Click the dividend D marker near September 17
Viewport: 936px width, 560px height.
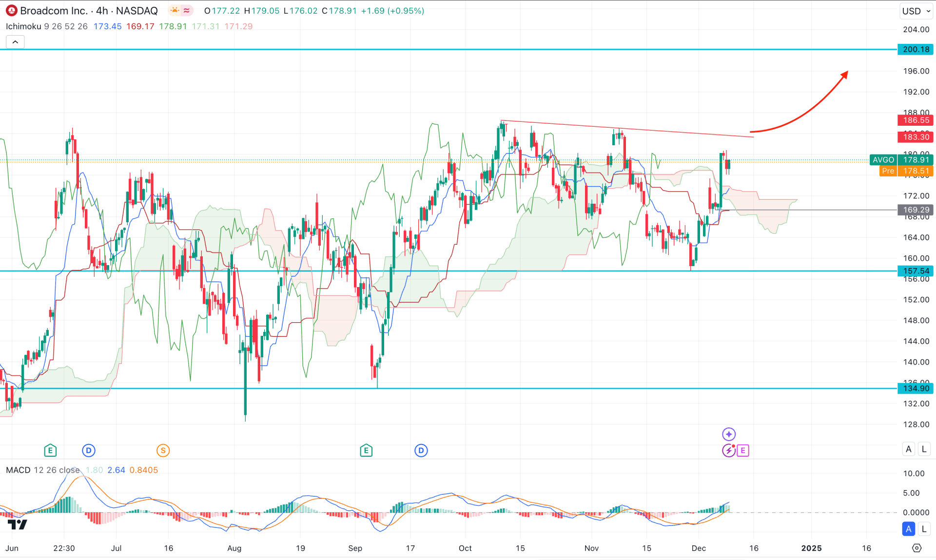coord(421,450)
